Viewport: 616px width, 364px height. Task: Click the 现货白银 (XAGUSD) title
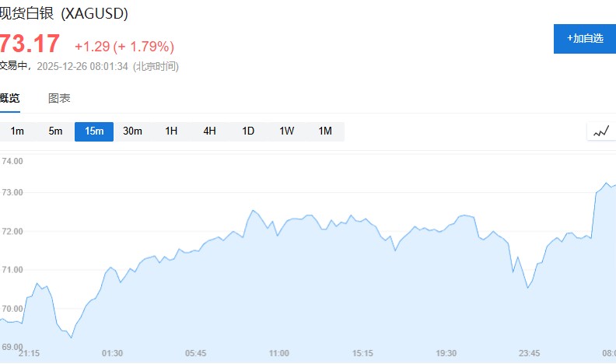64,14
